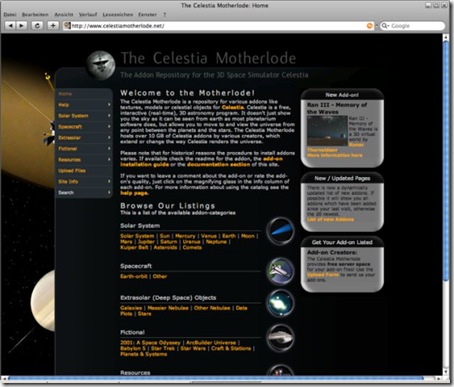Reload the page with the refresh button
Image resolution: width=454 pixels, height=387 pixels.
(x=37, y=26)
